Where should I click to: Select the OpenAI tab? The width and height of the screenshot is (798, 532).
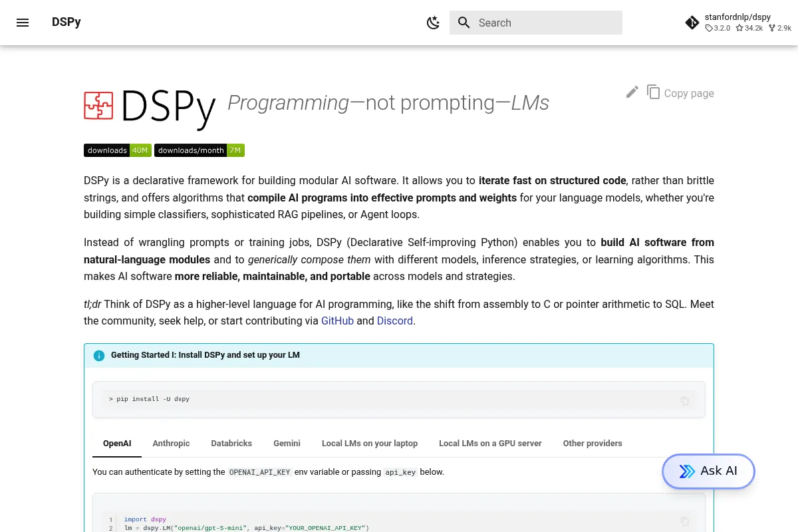coord(117,443)
